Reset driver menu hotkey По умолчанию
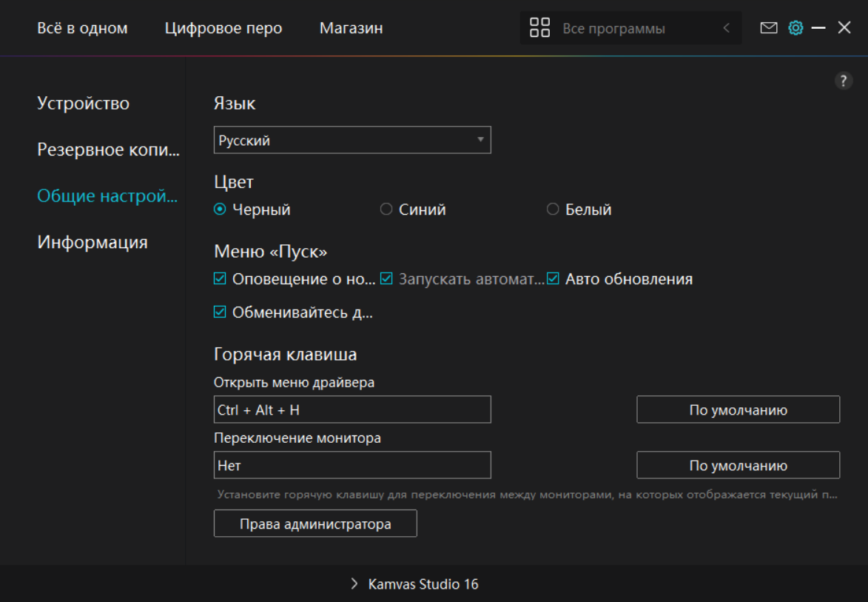The height and width of the screenshot is (602, 868). click(738, 409)
